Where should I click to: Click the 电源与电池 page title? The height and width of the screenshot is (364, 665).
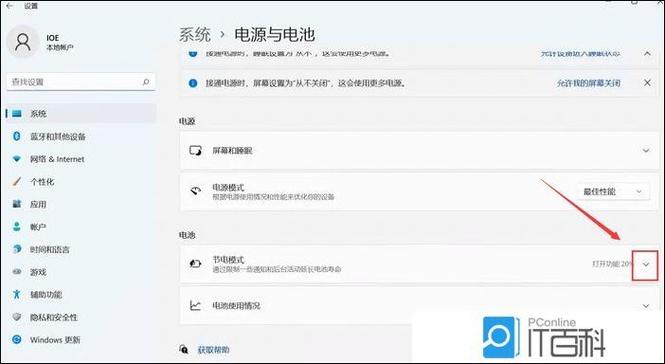pyautogui.click(x=274, y=34)
